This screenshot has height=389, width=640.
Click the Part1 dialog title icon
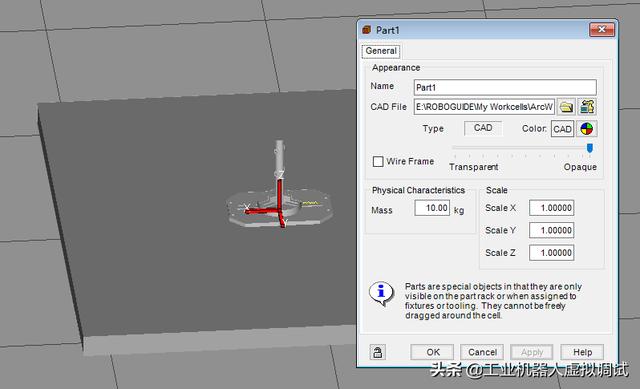point(367,30)
